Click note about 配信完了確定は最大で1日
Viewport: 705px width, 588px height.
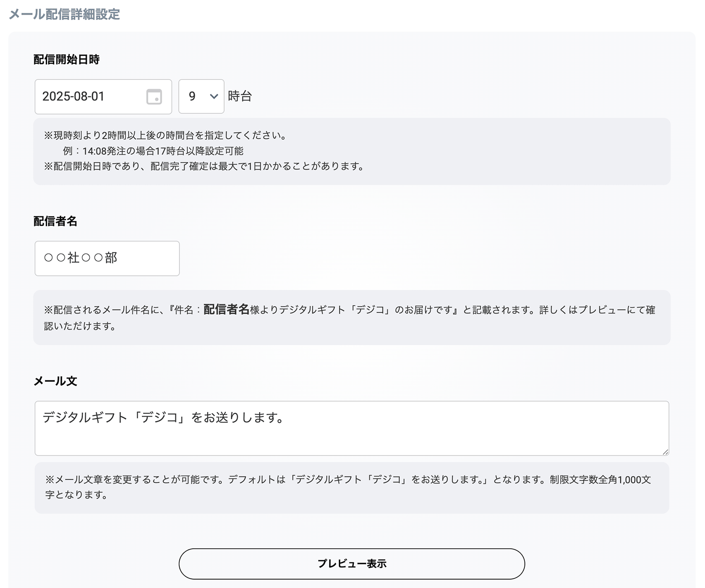click(x=204, y=166)
